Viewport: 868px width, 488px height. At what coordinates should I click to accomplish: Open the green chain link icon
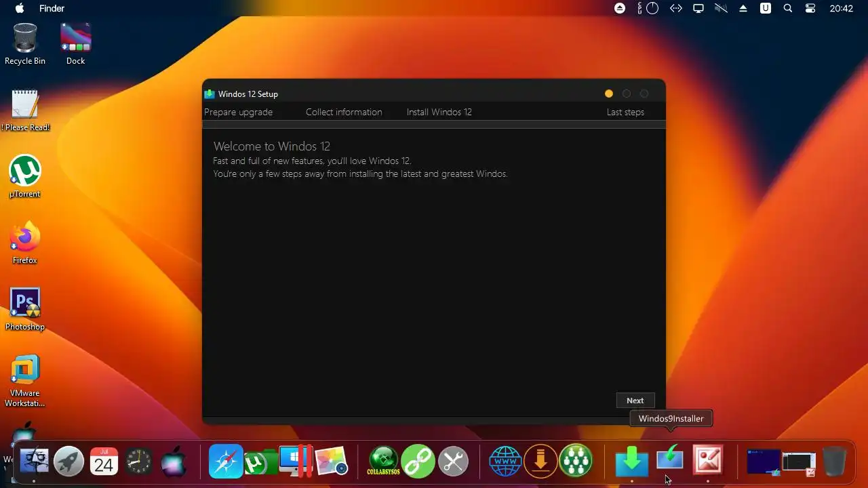pos(418,462)
